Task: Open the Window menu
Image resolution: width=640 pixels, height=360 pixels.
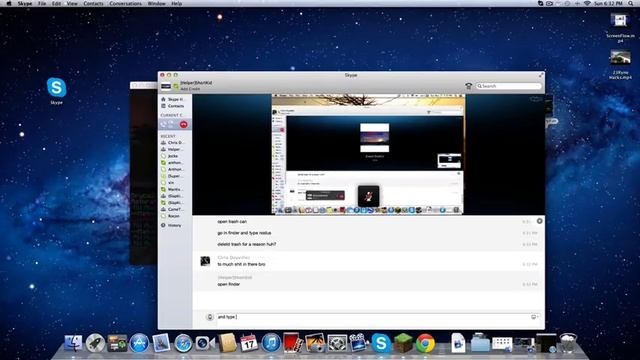Action: coord(156,3)
